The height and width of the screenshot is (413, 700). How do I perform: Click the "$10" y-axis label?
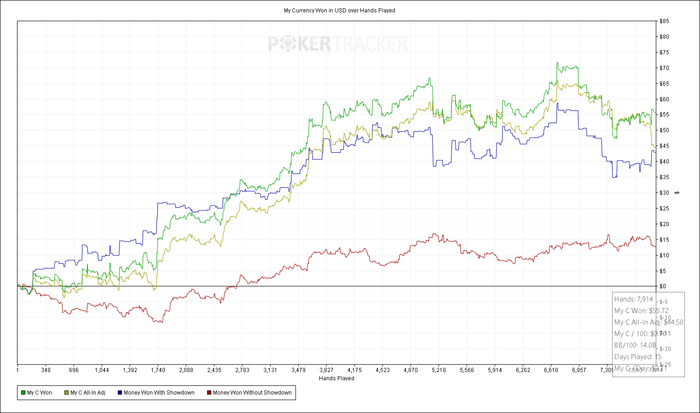pos(664,255)
